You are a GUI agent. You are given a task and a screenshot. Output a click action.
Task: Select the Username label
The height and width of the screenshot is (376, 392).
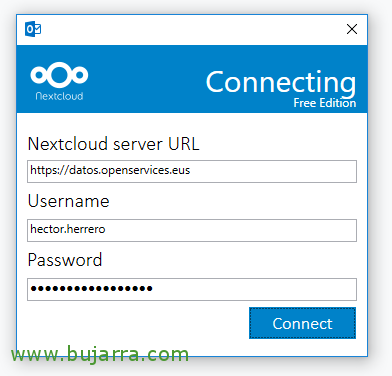tap(69, 201)
